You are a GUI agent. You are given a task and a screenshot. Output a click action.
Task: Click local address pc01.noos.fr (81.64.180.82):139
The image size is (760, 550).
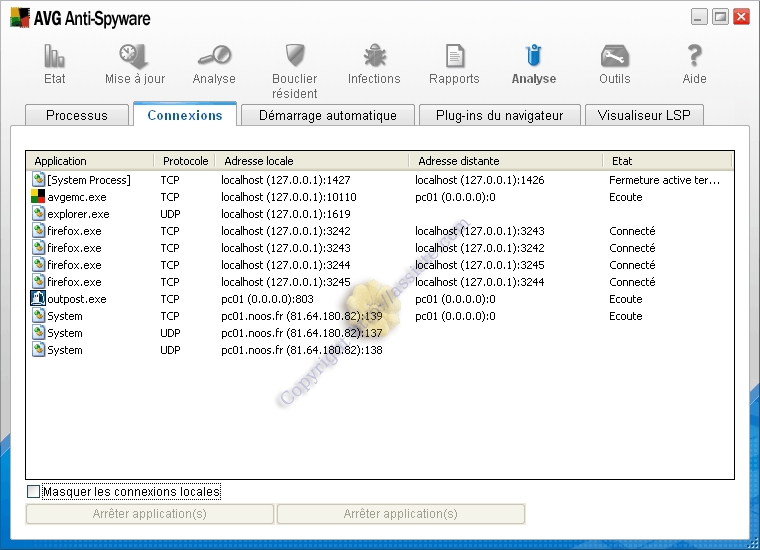coord(301,316)
